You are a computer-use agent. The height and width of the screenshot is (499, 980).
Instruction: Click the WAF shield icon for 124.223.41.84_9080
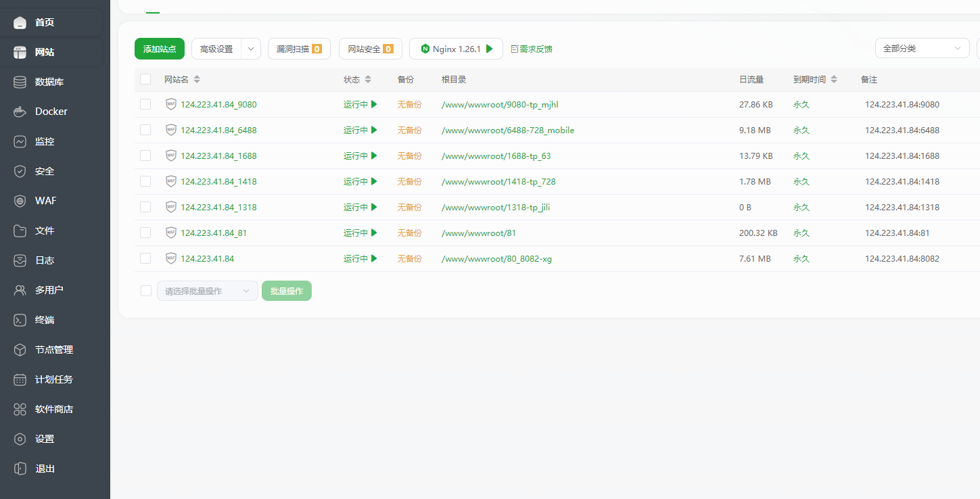tap(171, 104)
